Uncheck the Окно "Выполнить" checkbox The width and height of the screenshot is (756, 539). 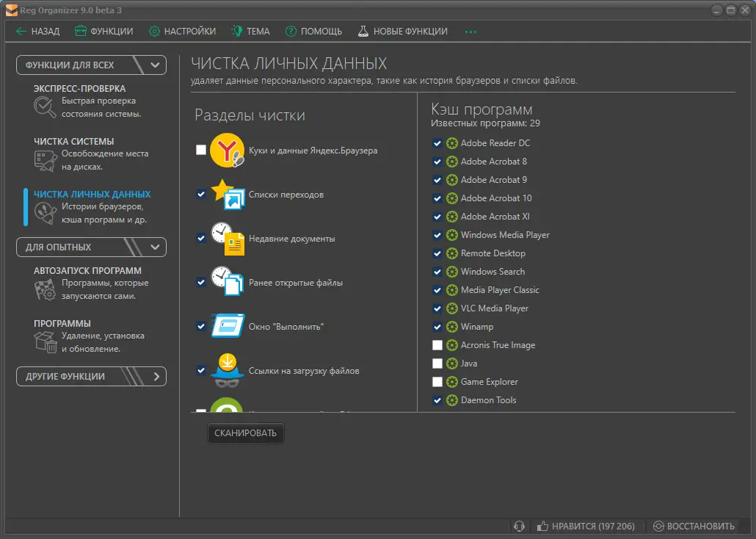(x=201, y=326)
